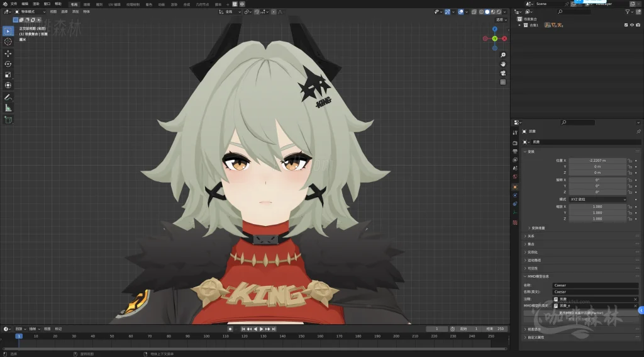Image resolution: width=644 pixels, height=357 pixels.
Task: Open the Output properties tab icon
Action: [x=515, y=151]
